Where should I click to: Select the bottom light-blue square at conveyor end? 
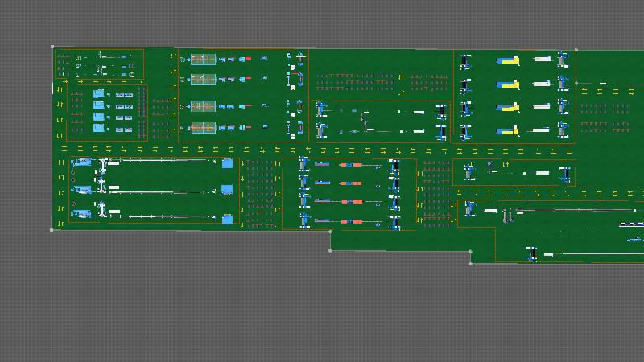(x=227, y=219)
